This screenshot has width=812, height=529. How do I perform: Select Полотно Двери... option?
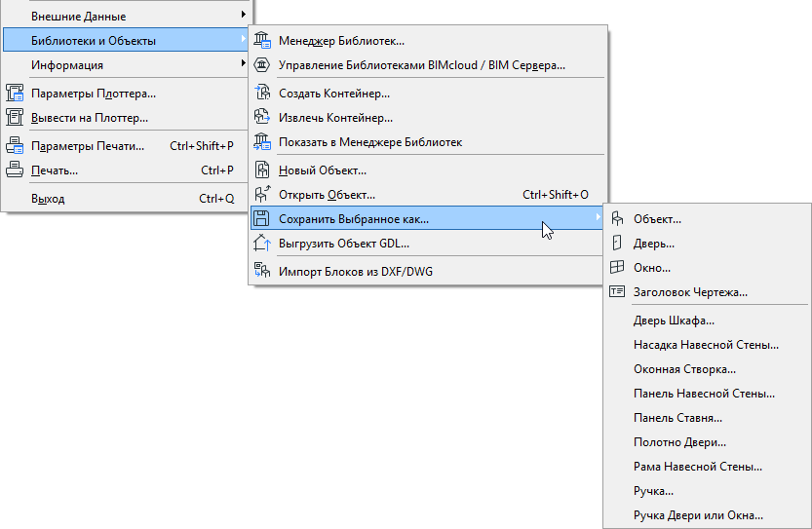[707, 442]
